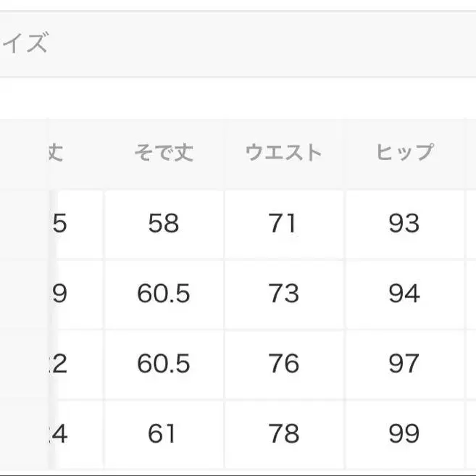Click the sleeve length cell showing 61
The width and height of the screenshot is (476, 476).
164,433
